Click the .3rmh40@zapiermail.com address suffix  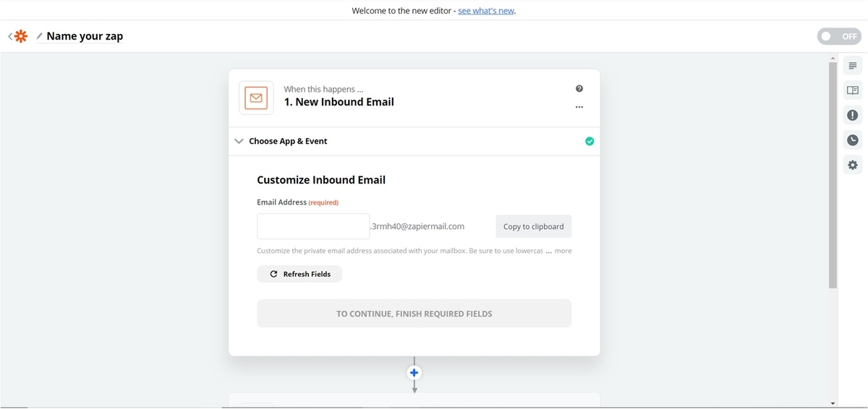point(417,226)
